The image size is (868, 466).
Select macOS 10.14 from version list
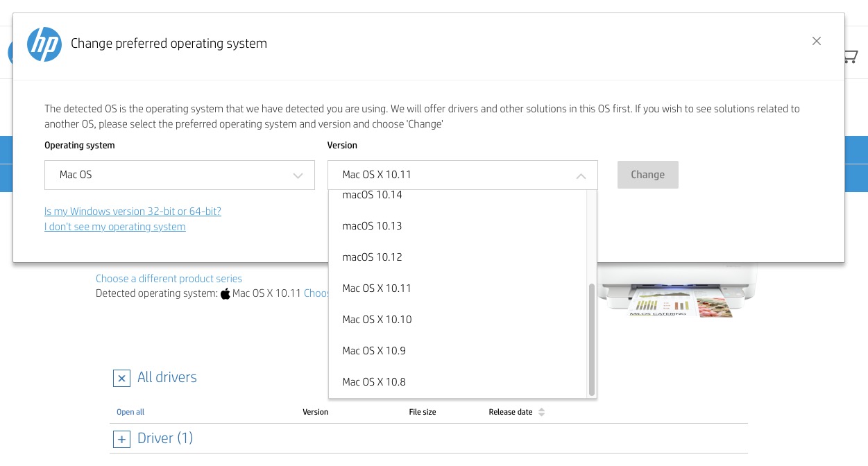pyautogui.click(x=373, y=196)
